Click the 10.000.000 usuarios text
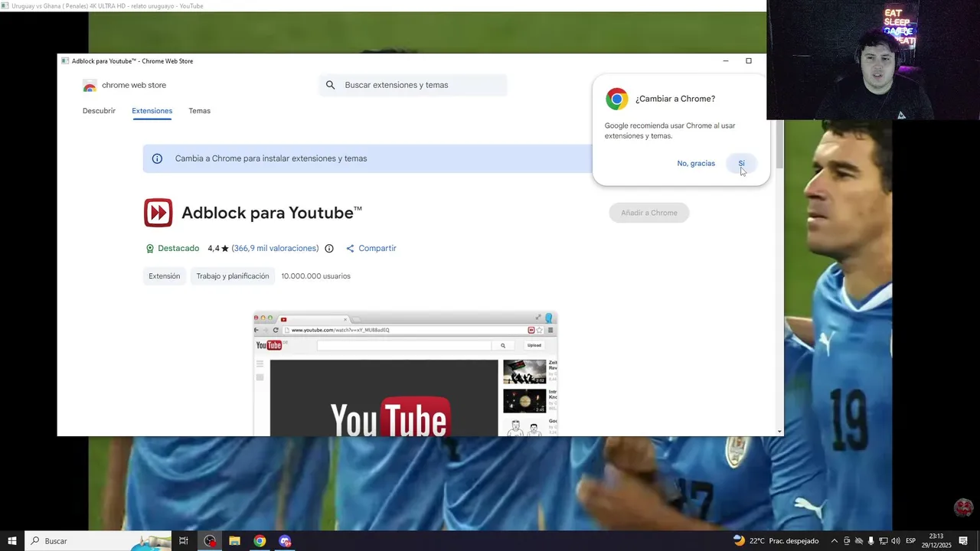The height and width of the screenshot is (551, 980). [315, 276]
